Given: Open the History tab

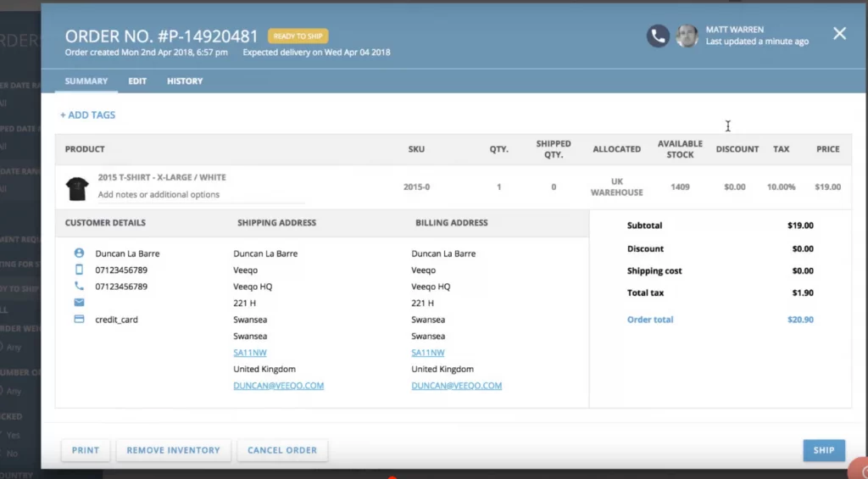Looking at the screenshot, I should [185, 81].
